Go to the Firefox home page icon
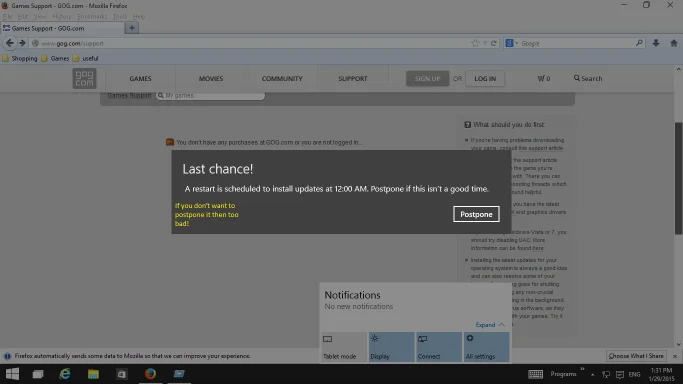The image size is (683, 384). pos(673,43)
